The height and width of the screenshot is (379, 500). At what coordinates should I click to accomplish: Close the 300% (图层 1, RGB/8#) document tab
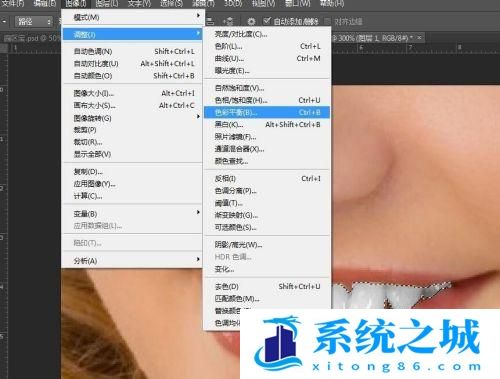pos(419,38)
